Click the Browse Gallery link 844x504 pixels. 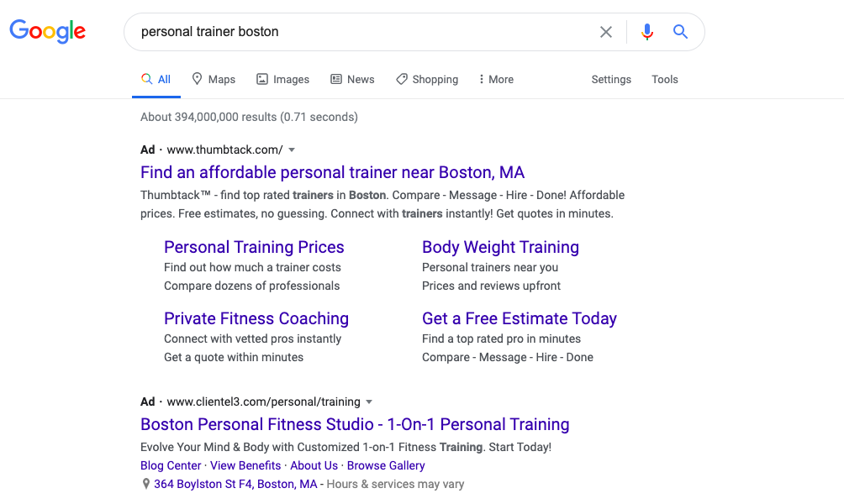386,465
